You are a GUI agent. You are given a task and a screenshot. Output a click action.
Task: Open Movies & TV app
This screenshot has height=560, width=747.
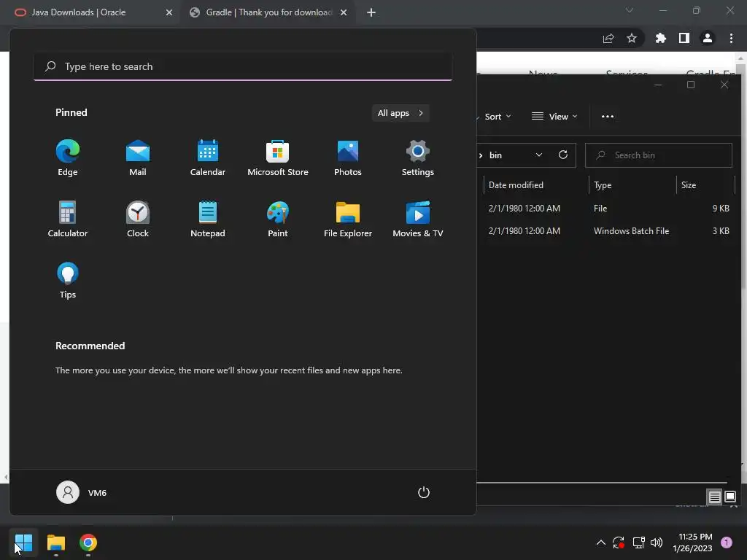point(418,219)
